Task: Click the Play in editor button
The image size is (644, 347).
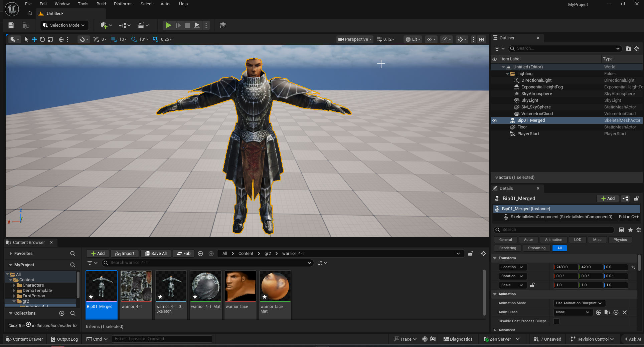Action: point(168,25)
